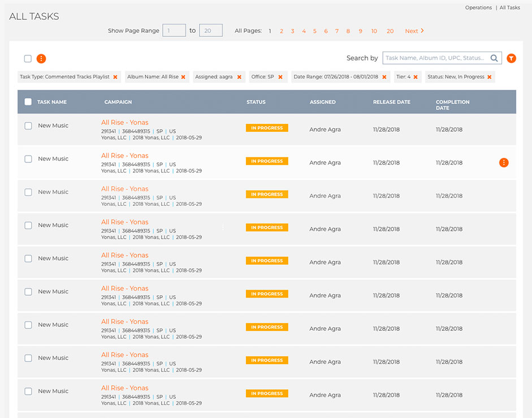Screen dimensions: 532x418
Task: Open bulk actions three-dot menu above table
Action: pyautogui.click(x=41, y=59)
